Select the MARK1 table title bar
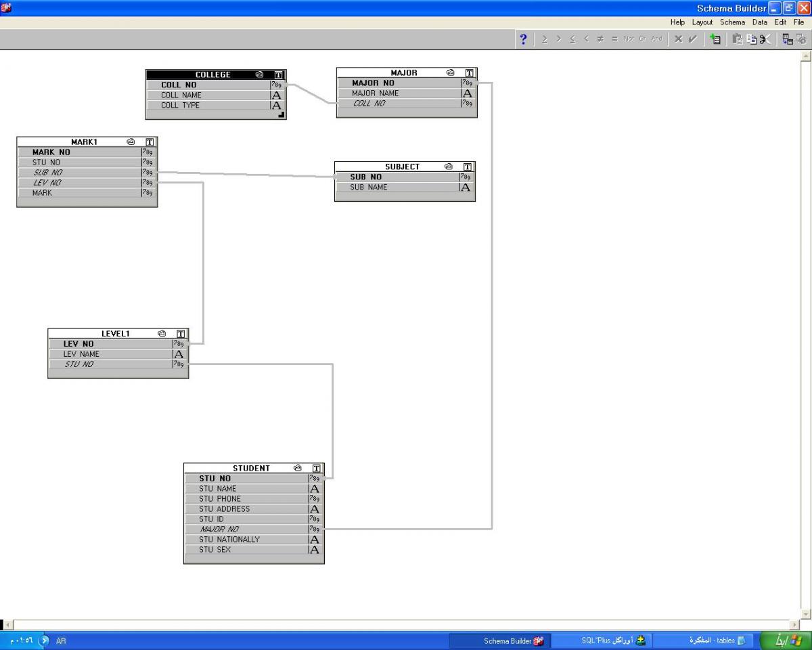 click(85, 142)
